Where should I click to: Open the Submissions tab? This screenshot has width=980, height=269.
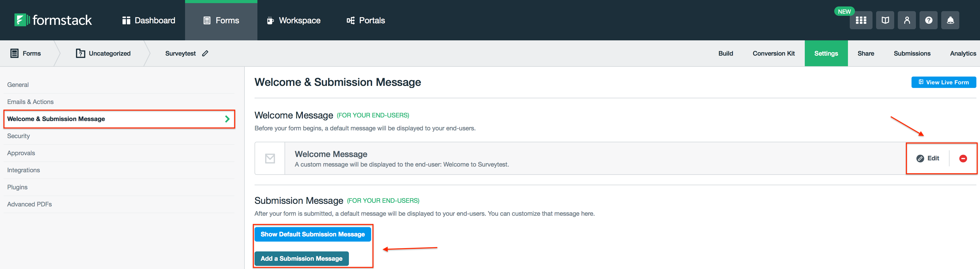[x=912, y=53]
